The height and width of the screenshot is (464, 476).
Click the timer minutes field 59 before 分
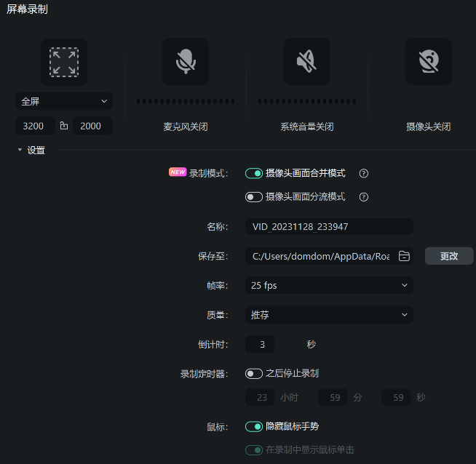tap(333, 397)
